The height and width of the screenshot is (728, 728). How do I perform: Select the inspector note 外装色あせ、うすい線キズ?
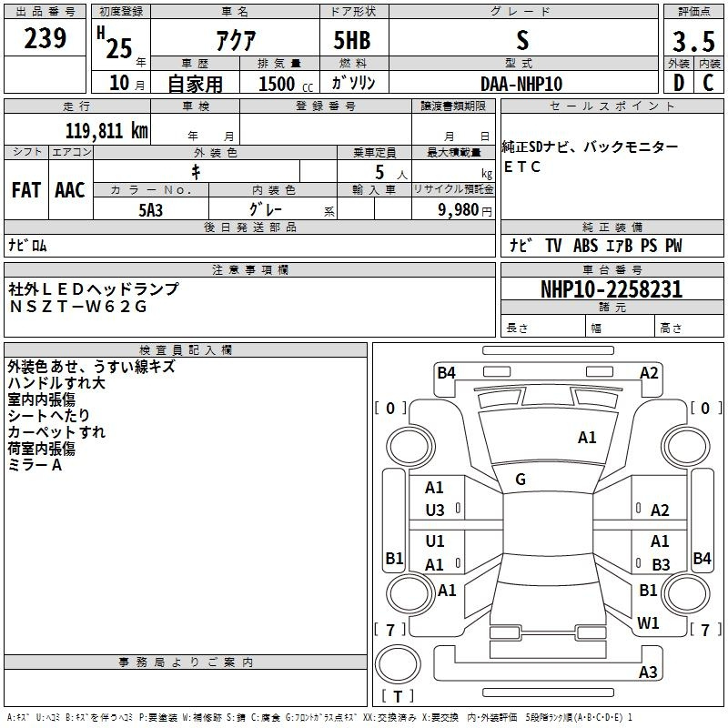[92, 367]
